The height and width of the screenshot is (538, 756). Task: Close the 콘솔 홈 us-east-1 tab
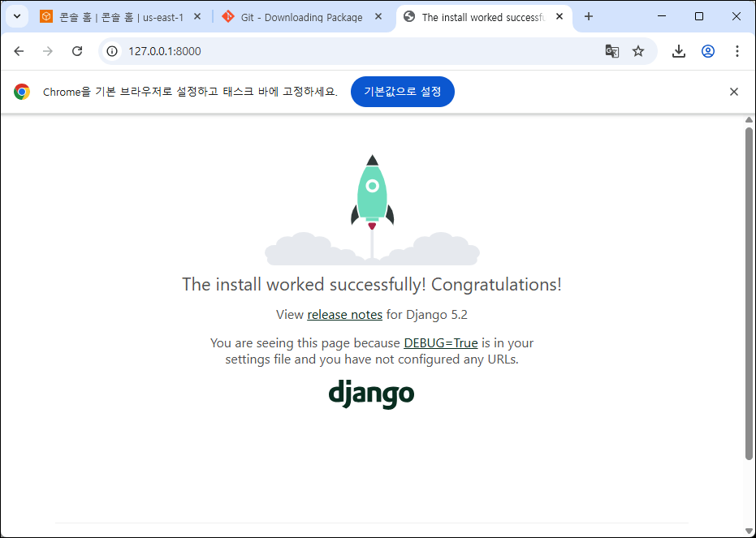click(197, 16)
